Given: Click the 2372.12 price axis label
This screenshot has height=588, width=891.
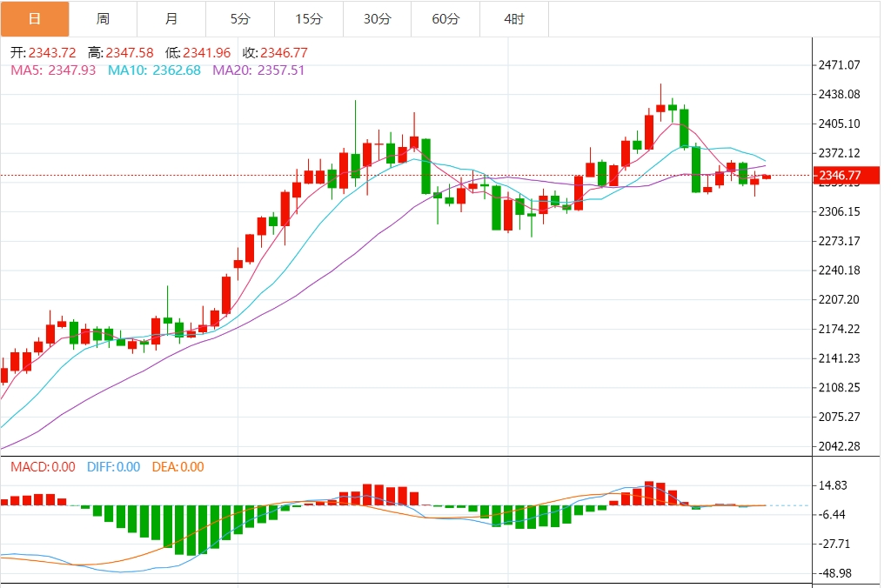Looking at the screenshot, I should [840, 153].
